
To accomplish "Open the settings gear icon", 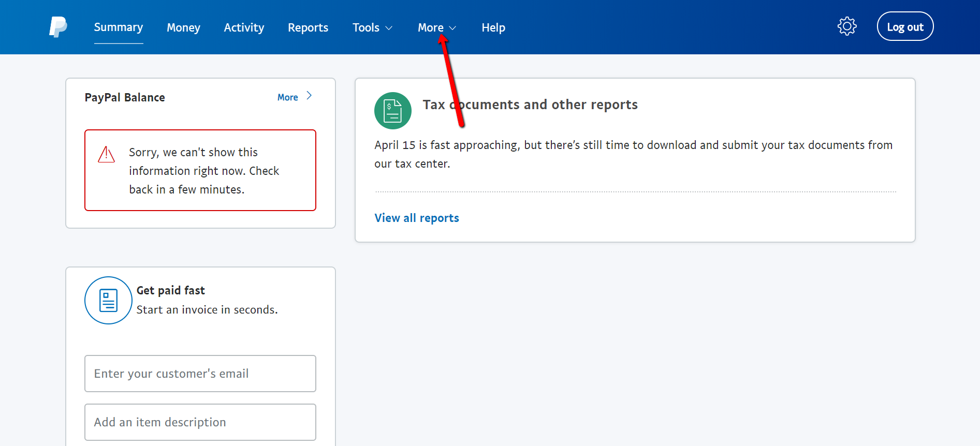I will (x=847, y=26).
